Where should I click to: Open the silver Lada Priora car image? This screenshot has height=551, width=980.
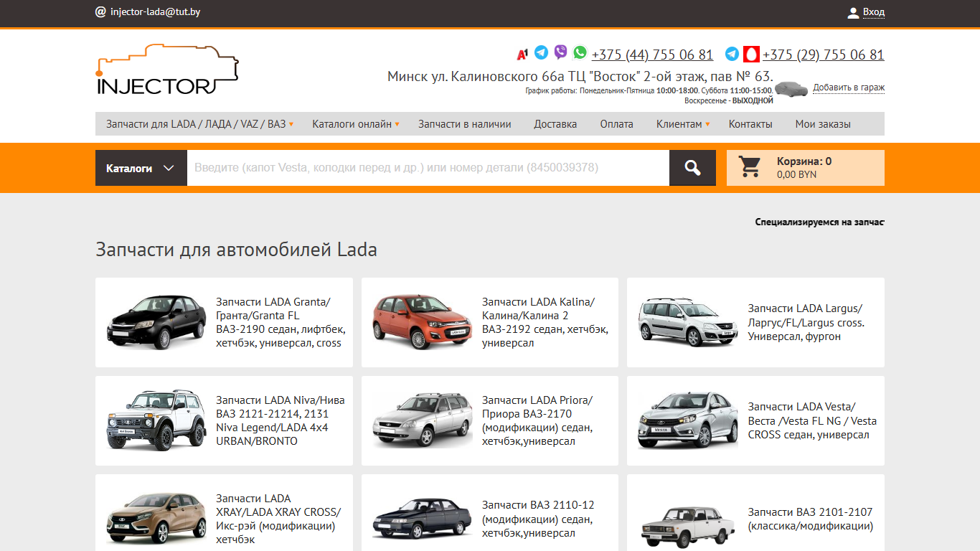(x=423, y=420)
